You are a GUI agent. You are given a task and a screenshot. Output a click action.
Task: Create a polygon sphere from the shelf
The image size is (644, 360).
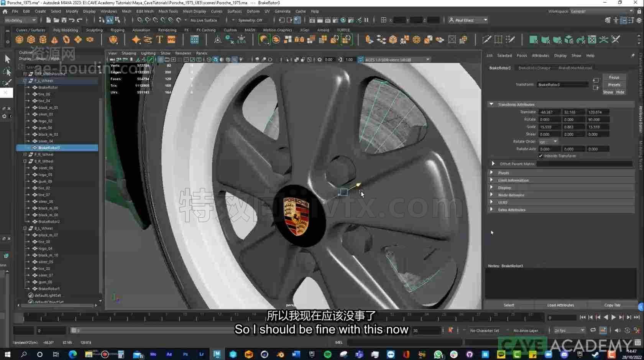(20, 39)
